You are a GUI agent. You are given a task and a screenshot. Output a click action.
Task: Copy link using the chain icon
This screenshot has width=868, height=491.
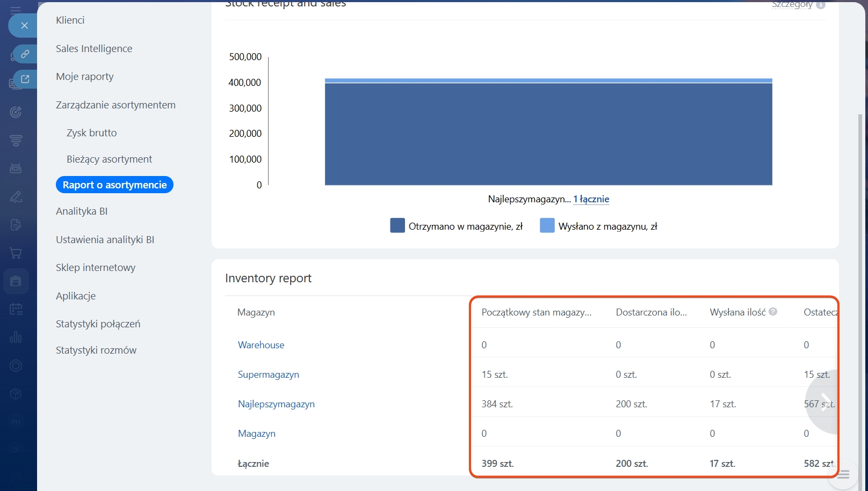coord(25,54)
